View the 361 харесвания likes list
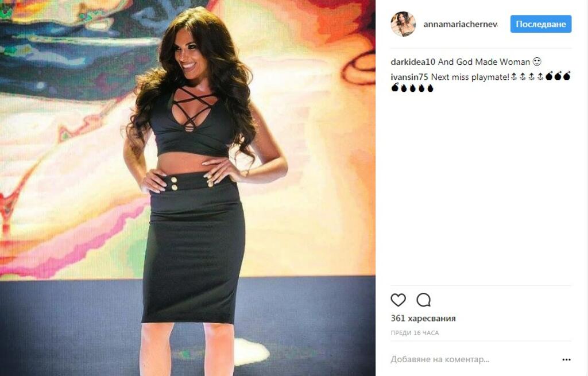The image size is (588, 376). [x=423, y=318]
